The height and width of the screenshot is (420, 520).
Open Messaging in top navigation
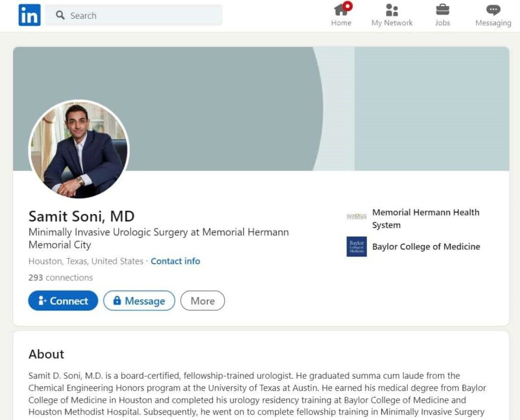coord(493,15)
